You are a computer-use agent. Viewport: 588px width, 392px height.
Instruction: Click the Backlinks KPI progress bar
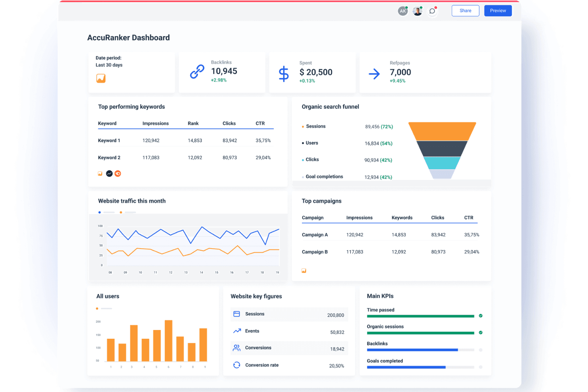click(x=421, y=350)
